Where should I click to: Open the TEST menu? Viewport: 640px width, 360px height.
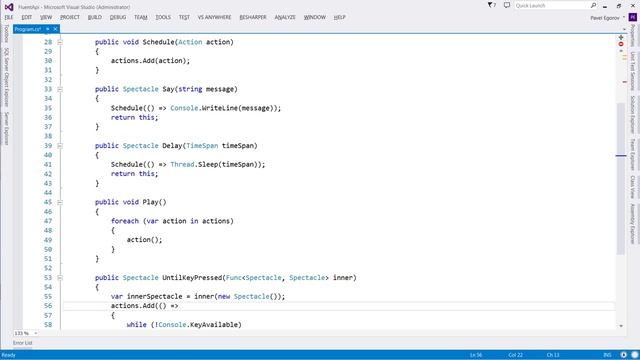click(184, 17)
